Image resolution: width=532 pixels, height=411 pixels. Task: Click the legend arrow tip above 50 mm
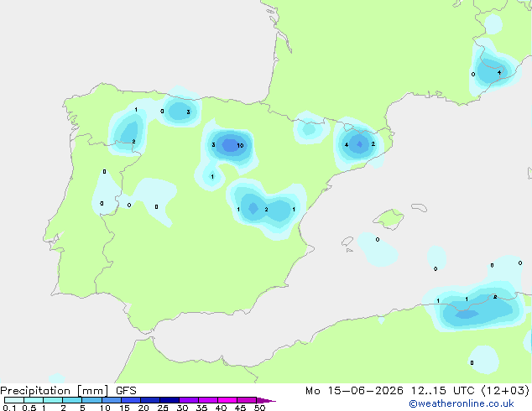pyautogui.click(x=266, y=400)
